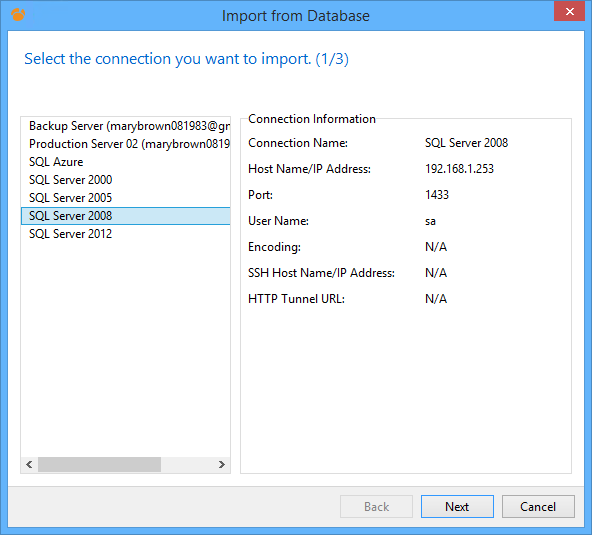Click the Host Name/IP Address label

[x=309, y=169]
